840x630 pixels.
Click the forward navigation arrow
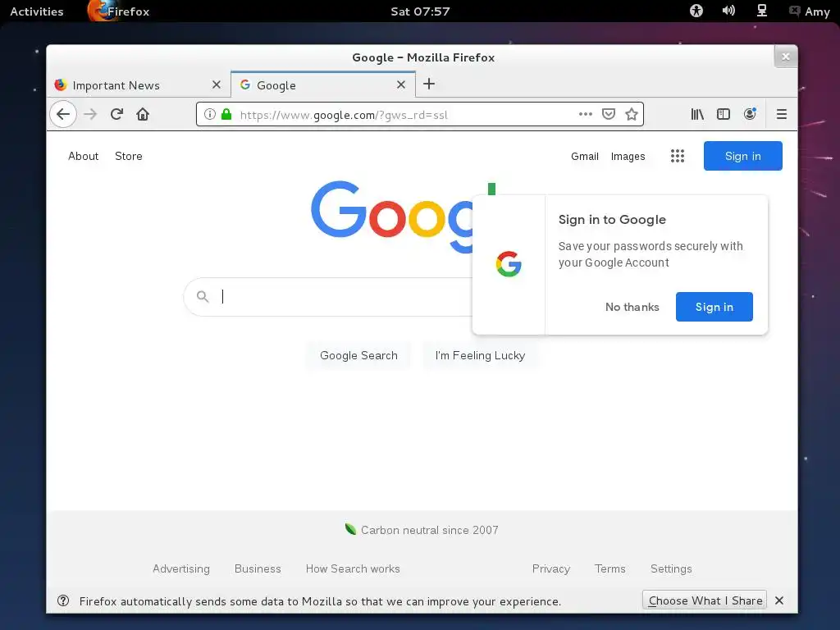90,114
